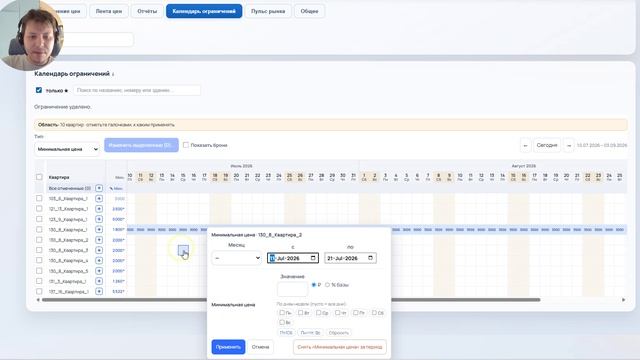
Task: Click the min price value for 130_8_Квартира_3
Action: pos(118,250)
